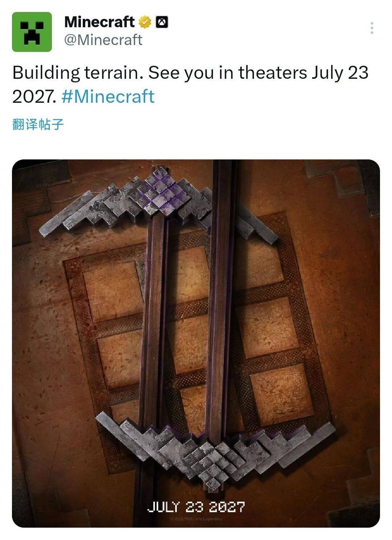The width and height of the screenshot is (392, 540).
Task: Open the #Minecraft hashtag
Action: pos(108,97)
